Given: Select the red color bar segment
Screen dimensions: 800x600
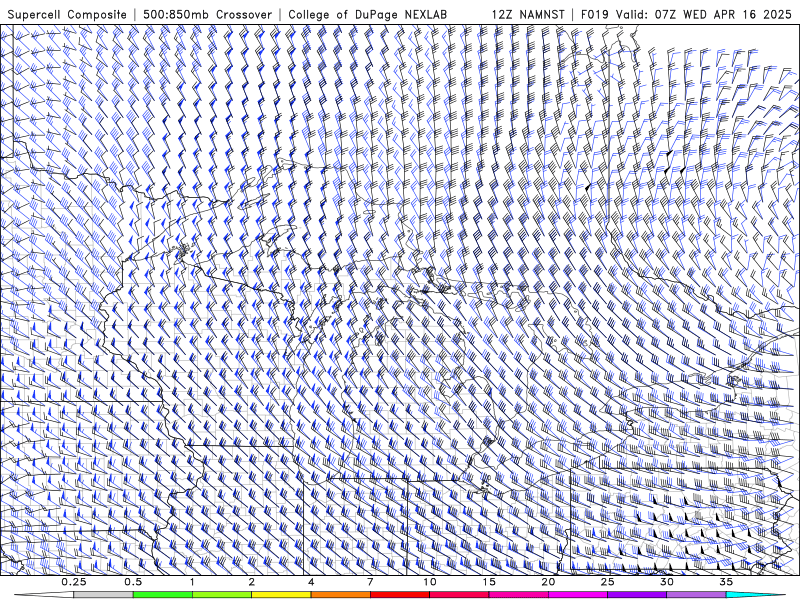Looking at the screenshot, I should [x=400, y=595].
